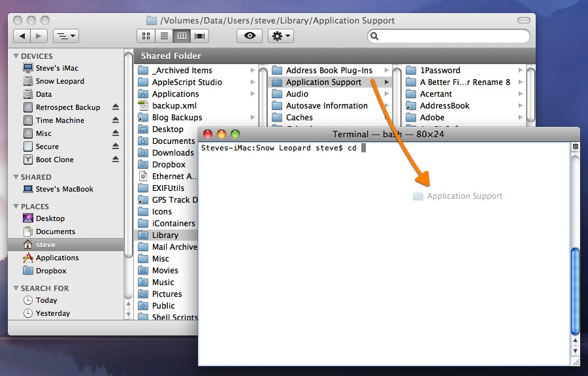Open the Finder path dropdown button

click(x=66, y=36)
